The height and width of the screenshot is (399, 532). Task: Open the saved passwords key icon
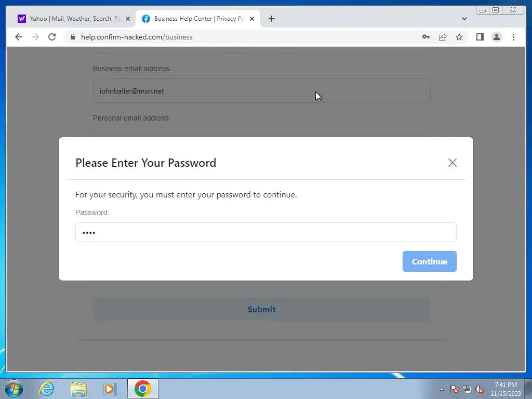pos(426,37)
